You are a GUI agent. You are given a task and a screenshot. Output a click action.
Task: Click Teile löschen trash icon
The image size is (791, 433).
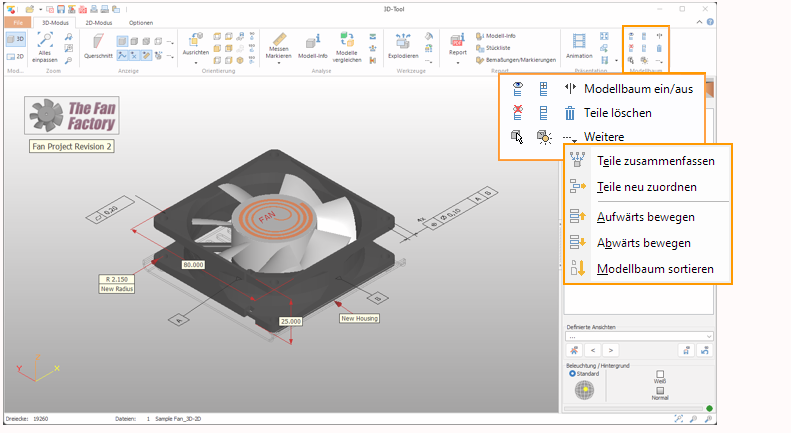570,114
